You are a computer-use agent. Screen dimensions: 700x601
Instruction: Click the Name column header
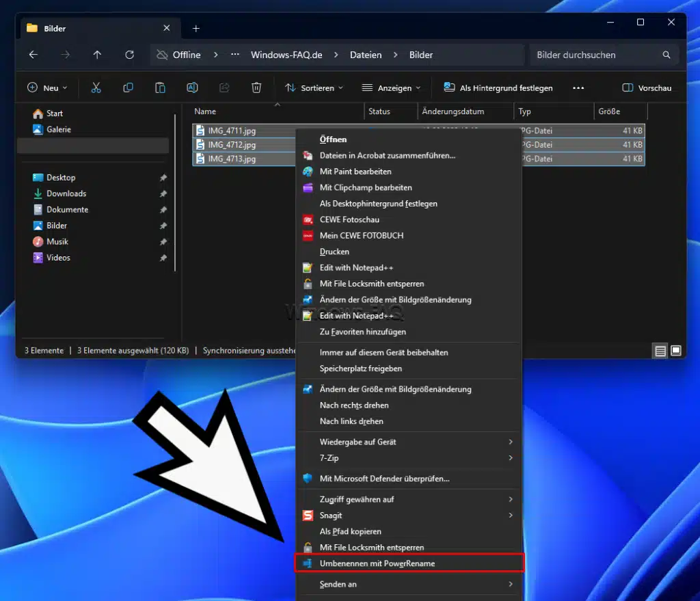tap(278, 111)
